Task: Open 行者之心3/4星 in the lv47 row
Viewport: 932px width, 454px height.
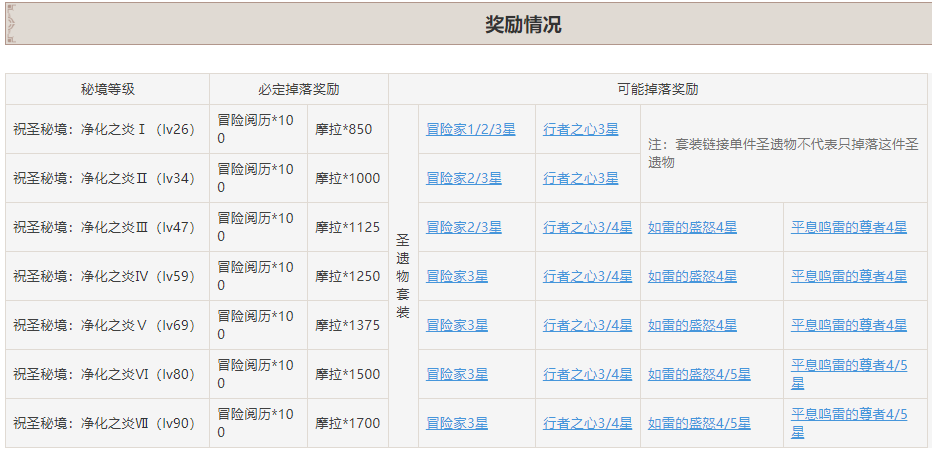Action: 587,228
